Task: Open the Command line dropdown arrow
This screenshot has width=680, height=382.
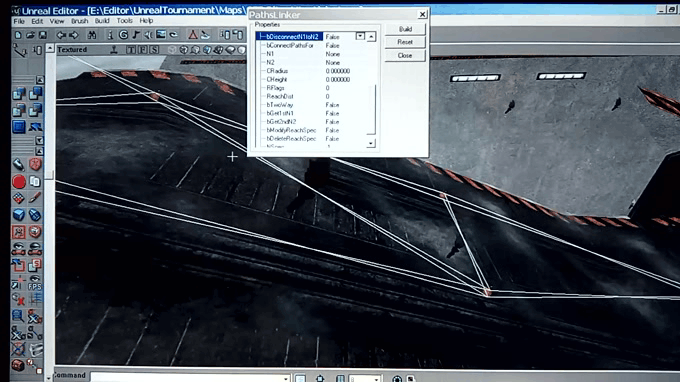Action: coord(286,378)
